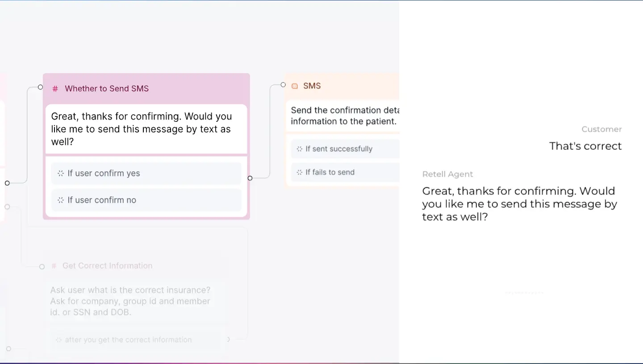643x364 pixels.
Task: Click the sparkle icon on "after you get the correct information"
Action: click(58, 339)
